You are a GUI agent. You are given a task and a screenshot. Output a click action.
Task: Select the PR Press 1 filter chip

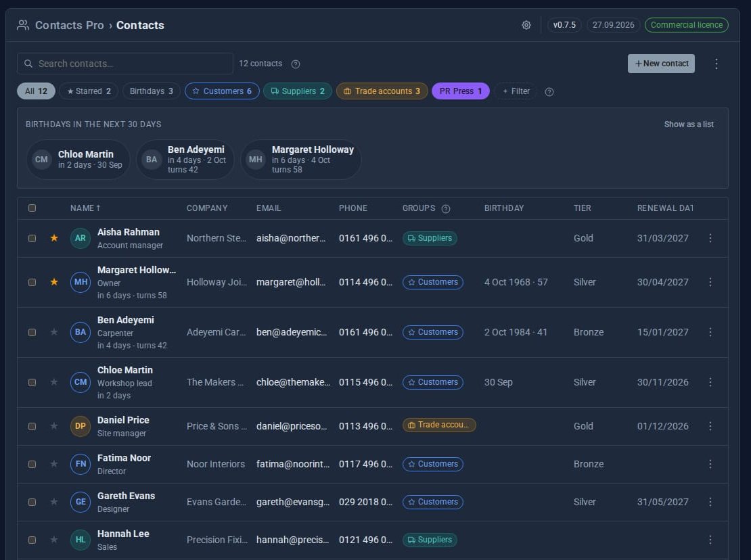(460, 91)
